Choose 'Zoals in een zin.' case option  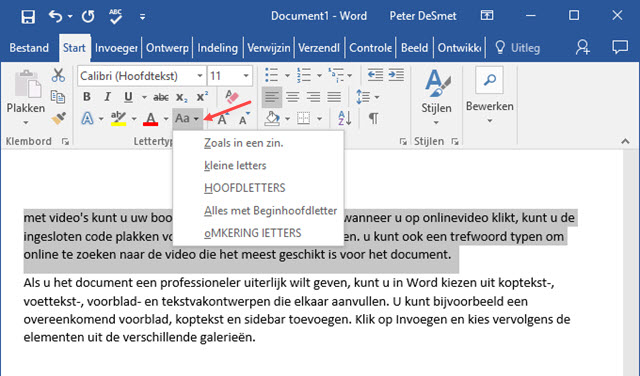pyautogui.click(x=244, y=143)
